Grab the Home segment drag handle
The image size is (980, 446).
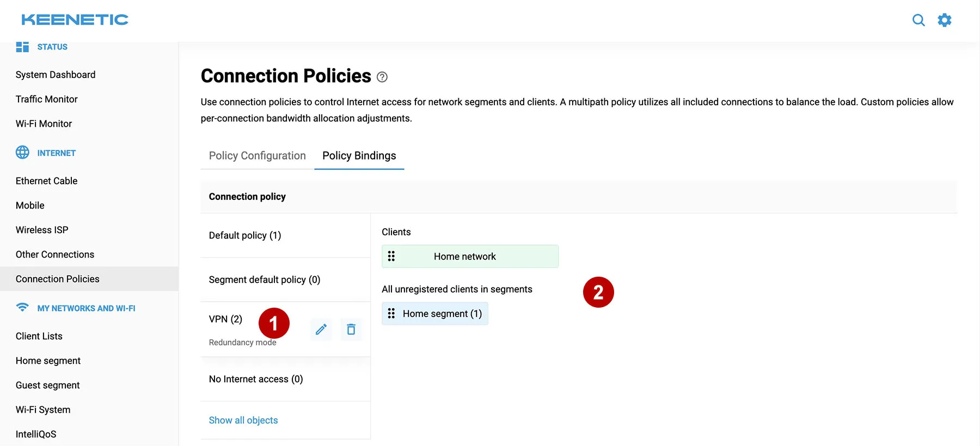pyautogui.click(x=391, y=314)
